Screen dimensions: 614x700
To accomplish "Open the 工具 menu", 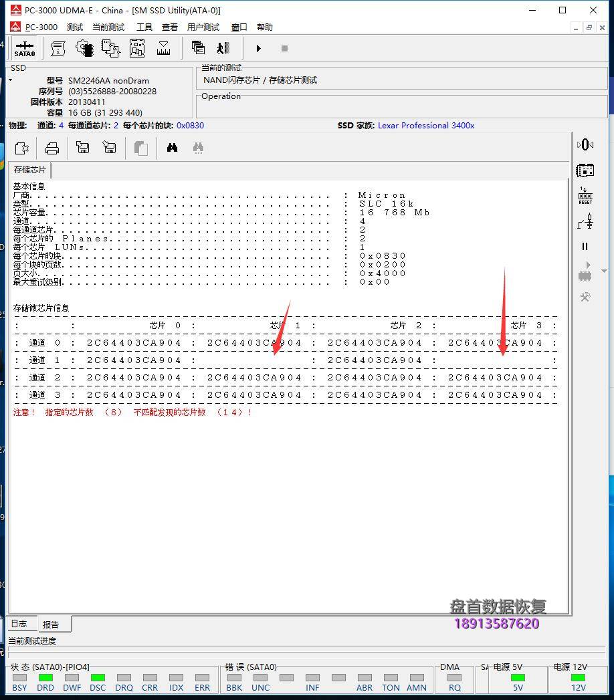I will 144,27.
